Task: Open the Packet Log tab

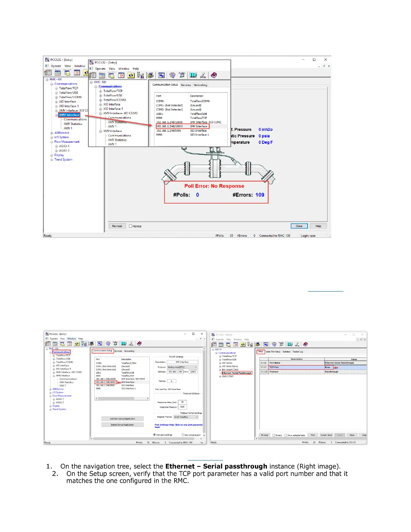Action: click(x=298, y=352)
